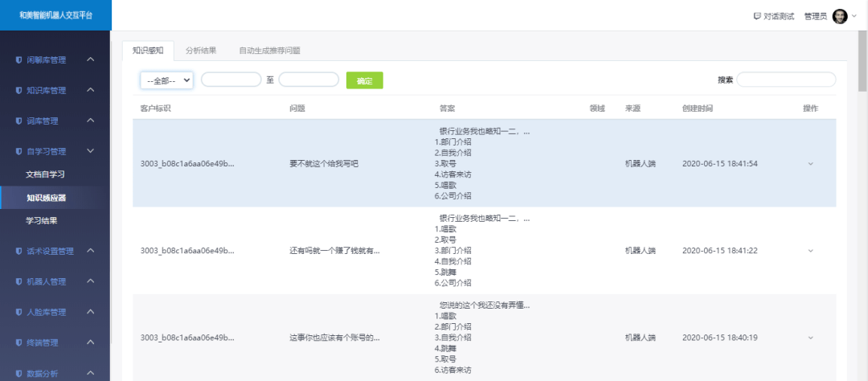
Task: Click the 客户标识 column header
Action: [156, 108]
